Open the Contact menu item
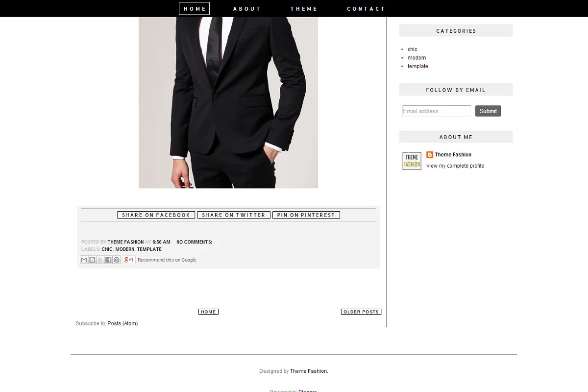 click(366, 9)
